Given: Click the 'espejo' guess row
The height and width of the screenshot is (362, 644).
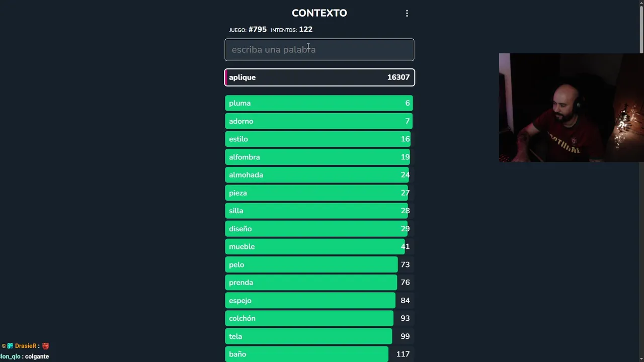Looking at the screenshot, I should 319,301.
